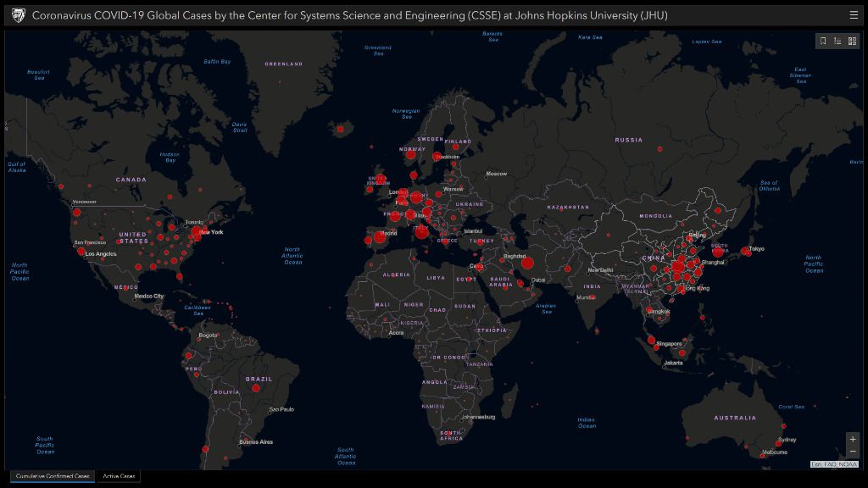
Task: Click the large case circle near Baghdad
Action: [x=527, y=263]
